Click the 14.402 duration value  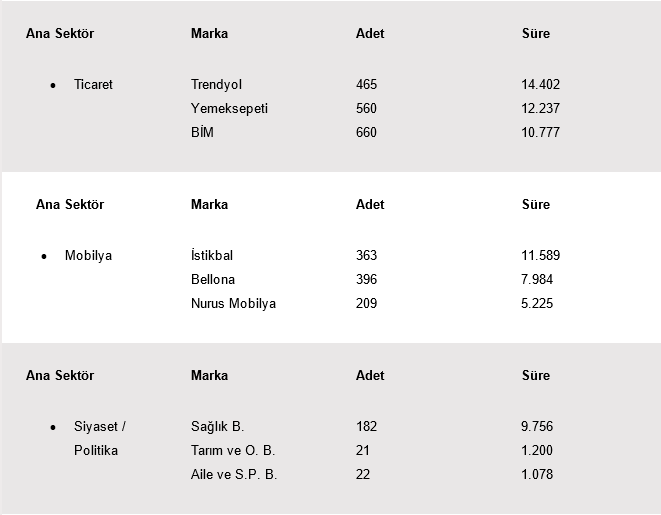[540, 85]
